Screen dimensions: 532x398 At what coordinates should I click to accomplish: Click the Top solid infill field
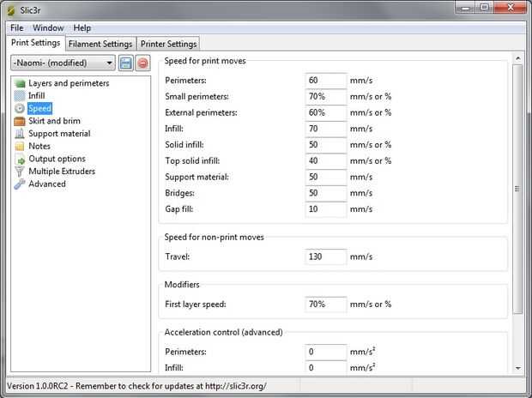click(326, 160)
